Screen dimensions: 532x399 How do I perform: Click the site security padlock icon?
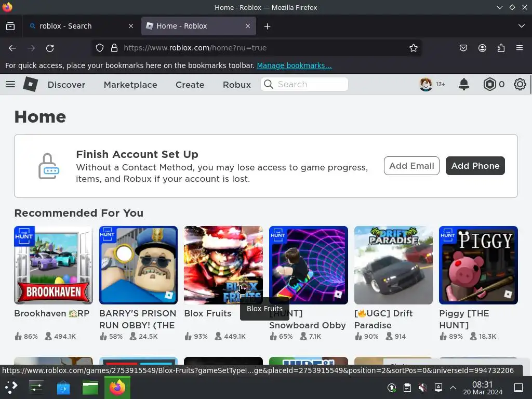114,48
